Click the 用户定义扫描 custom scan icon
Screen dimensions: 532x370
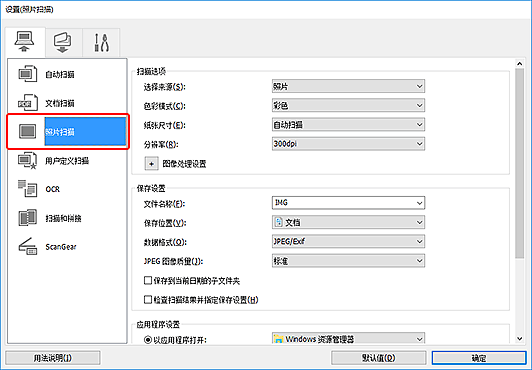27,160
